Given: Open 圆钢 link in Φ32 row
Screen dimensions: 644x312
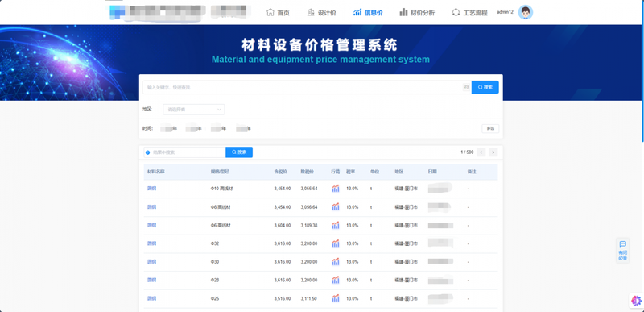Looking at the screenshot, I should (151, 243).
